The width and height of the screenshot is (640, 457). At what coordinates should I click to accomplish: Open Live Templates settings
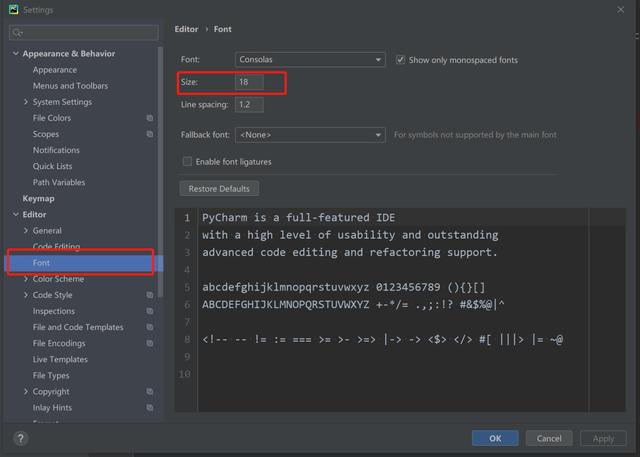coord(60,359)
